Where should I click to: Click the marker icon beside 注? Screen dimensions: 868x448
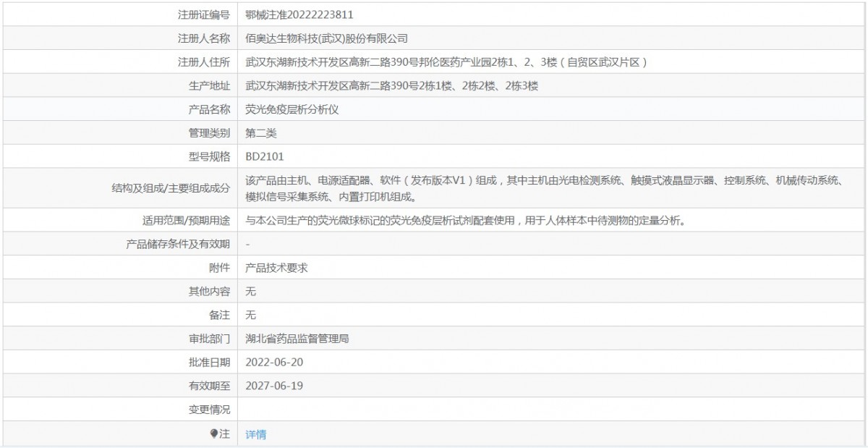coord(213,434)
